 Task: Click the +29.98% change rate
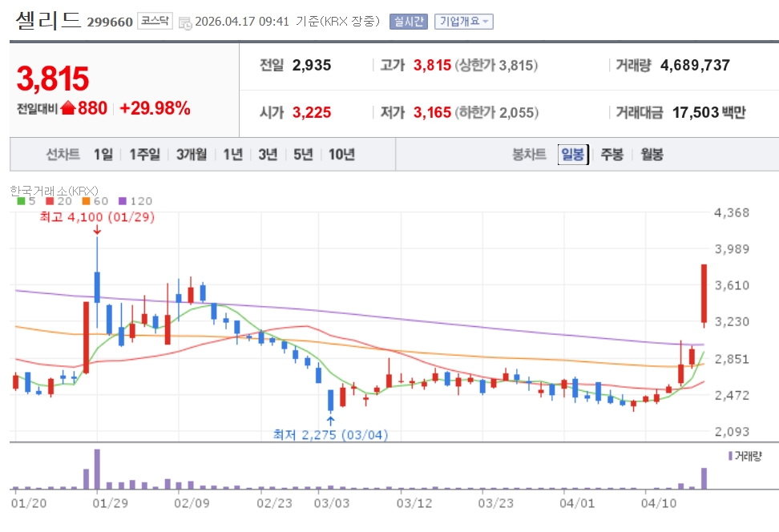155,108
